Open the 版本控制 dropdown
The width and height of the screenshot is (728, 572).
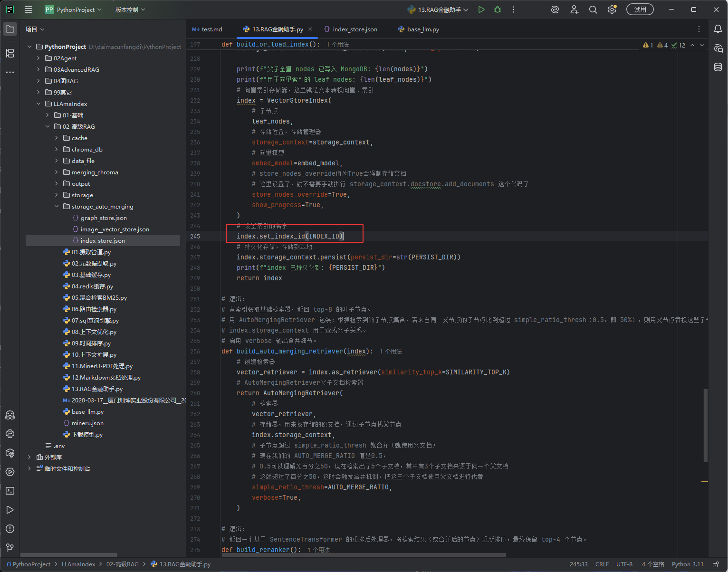(x=130, y=10)
